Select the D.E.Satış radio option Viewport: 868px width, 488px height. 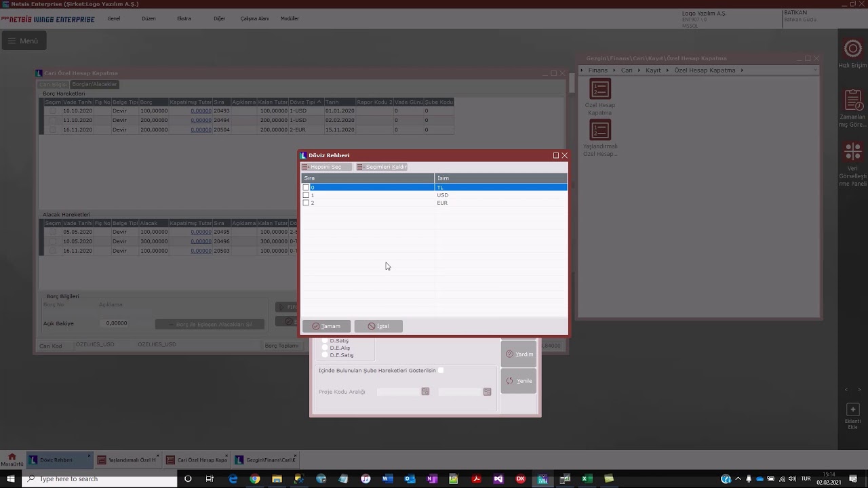(325, 355)
